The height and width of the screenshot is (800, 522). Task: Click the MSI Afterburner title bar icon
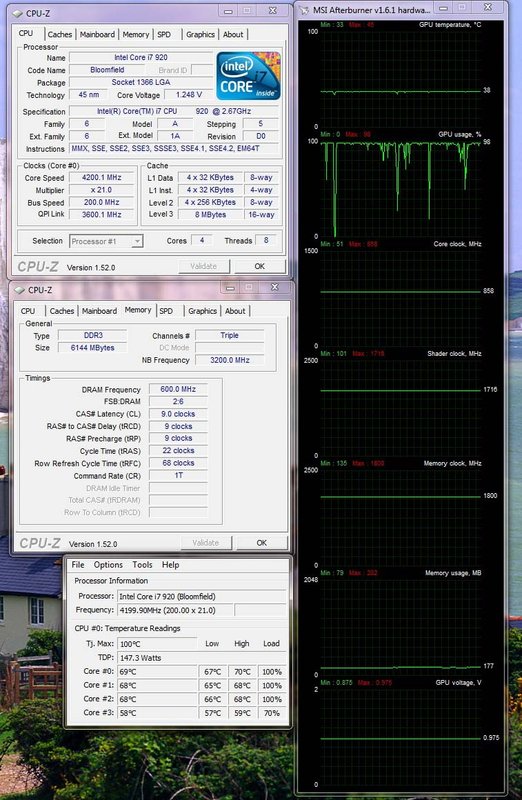point(304,10)
